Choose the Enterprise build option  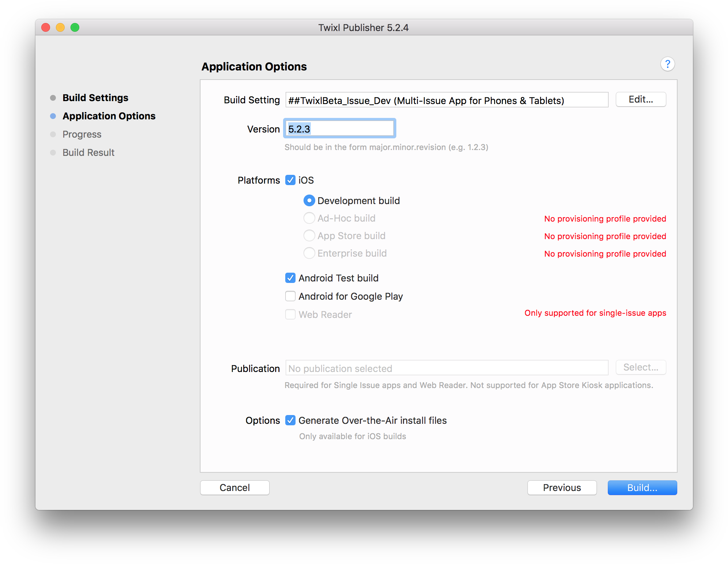[309, 253]
